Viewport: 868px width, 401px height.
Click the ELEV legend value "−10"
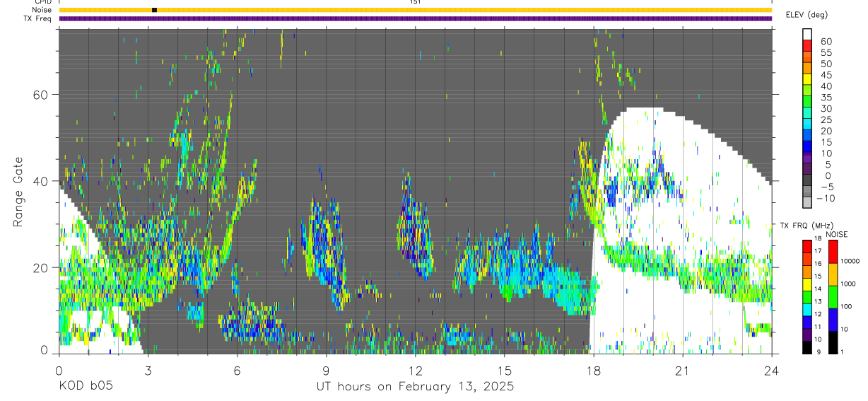825,198
